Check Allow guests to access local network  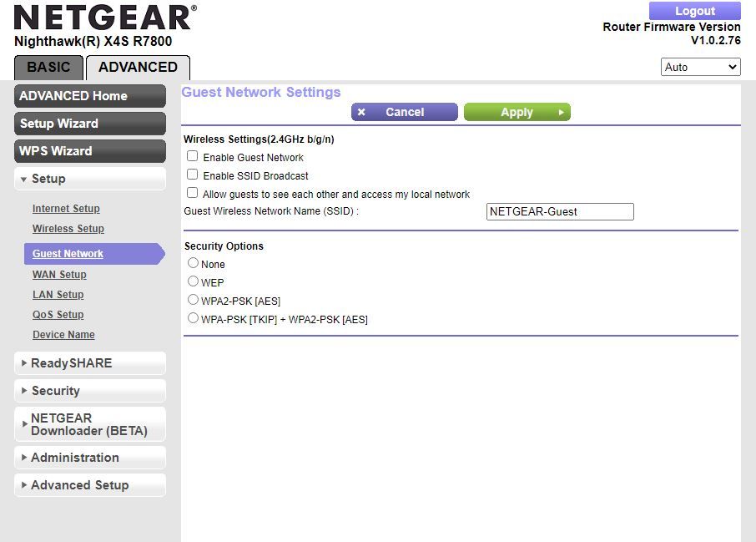pyautogui.click(x=193, y=193)
